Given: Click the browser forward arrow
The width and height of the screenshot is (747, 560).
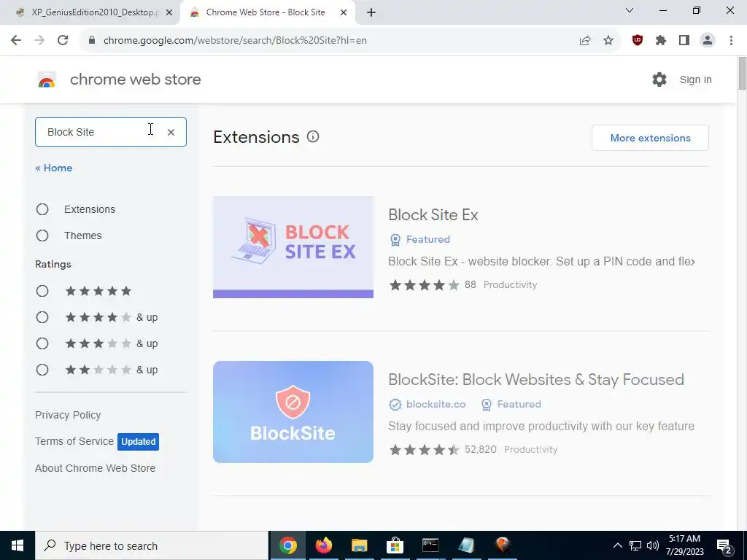Looking at the screenshot, I should [x=39, y=41].
